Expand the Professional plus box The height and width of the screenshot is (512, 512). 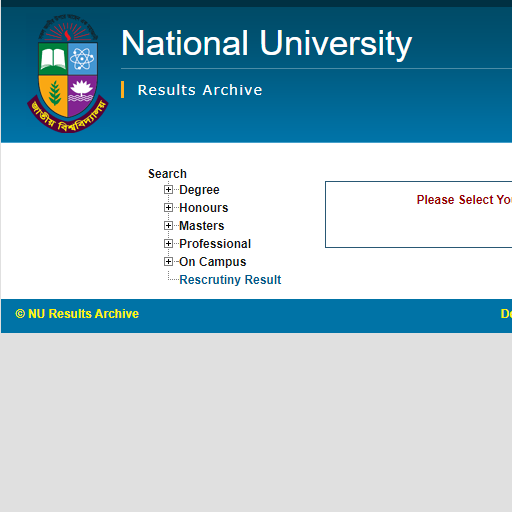(x=168, y=244)
